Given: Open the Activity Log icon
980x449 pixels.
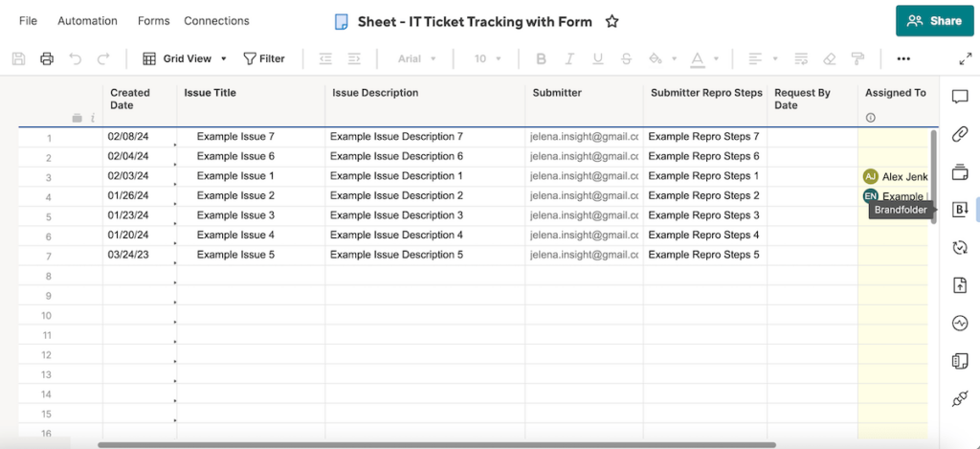Looking at the screenshot, I should pyautogui.click(x=960, y=324).
